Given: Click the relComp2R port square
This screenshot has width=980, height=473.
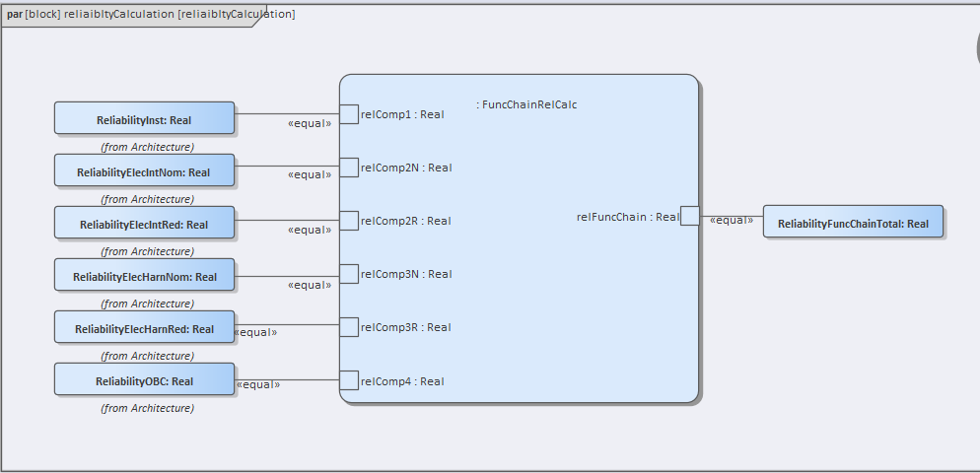Looking at the screenshot, I should pos(349,221).
